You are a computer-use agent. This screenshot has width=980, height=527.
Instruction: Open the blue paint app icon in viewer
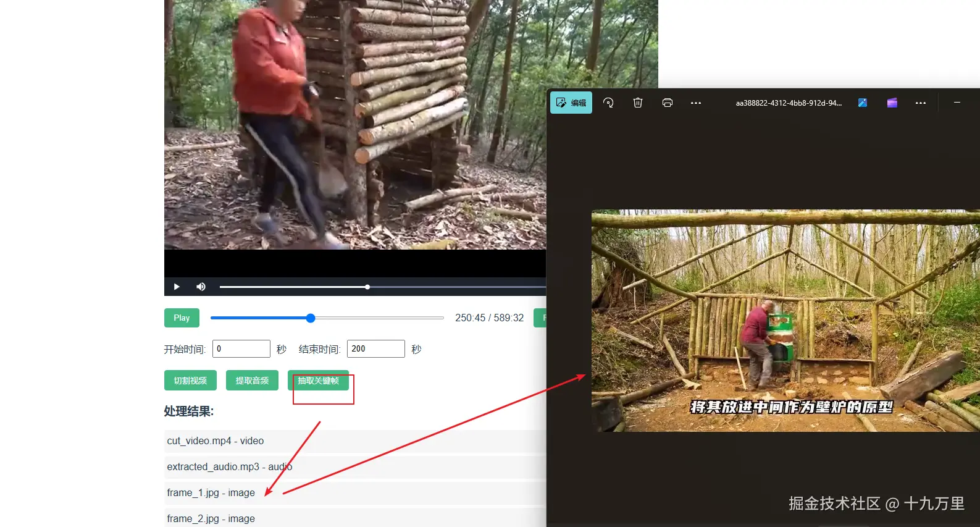coord(863,103)
